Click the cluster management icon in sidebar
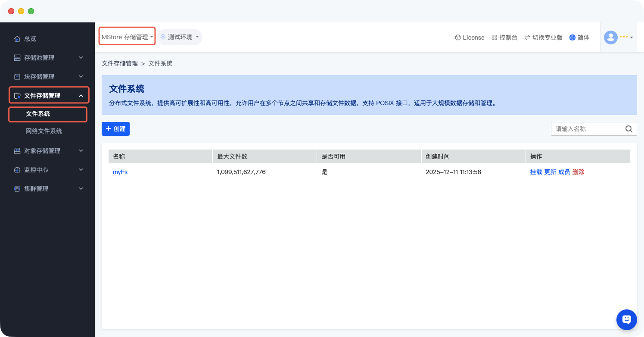 (x=17, y=189)
